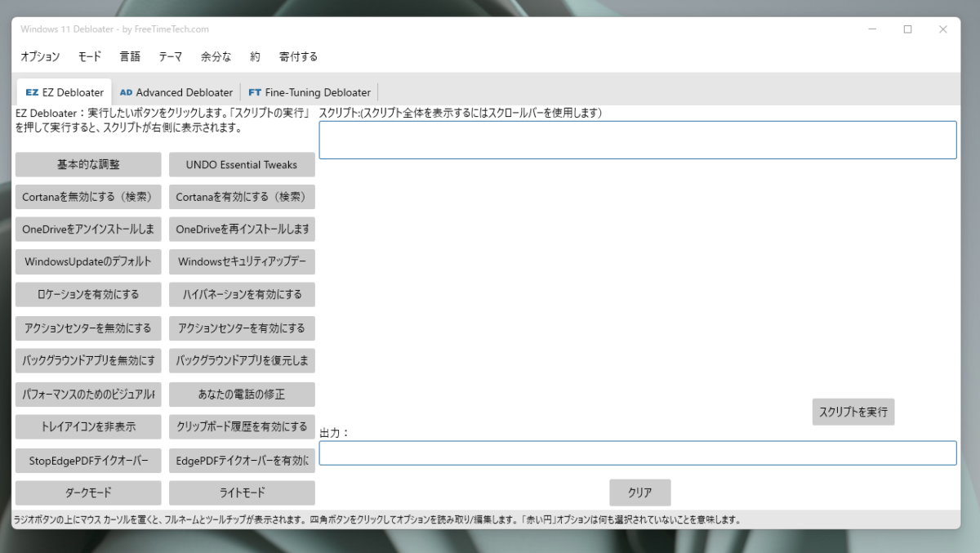
Task: Switch to the Fine-Tuning Debloater tab
Action: (310, 92)
